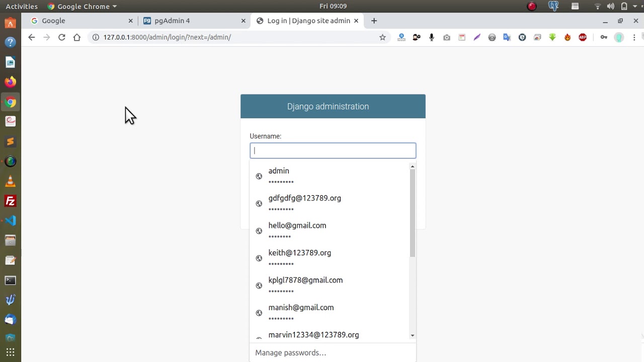The image size is (644, 362).
Task: Open the Activities overview
Action: click(x=22, y=6)
